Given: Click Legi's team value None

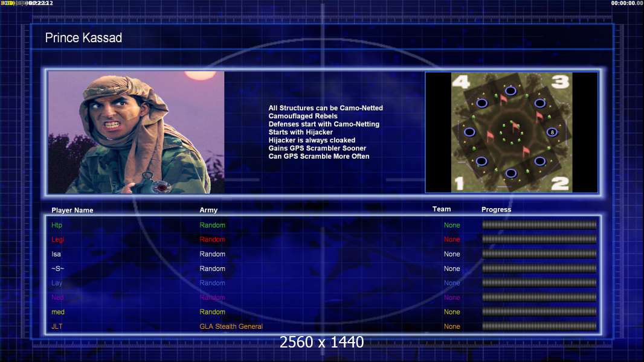Looking at the screenshot, I should [x=452, y=240].
